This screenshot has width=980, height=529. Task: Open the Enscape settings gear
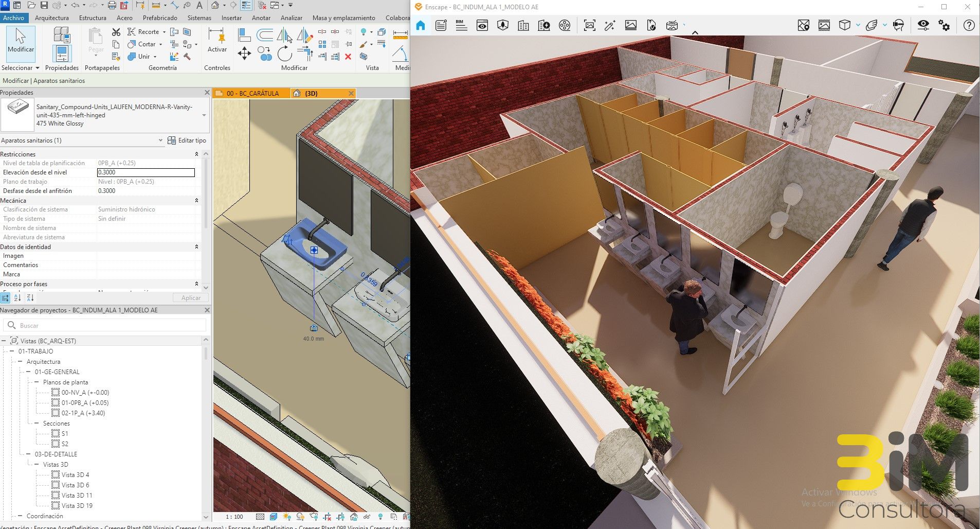point(945,25)
